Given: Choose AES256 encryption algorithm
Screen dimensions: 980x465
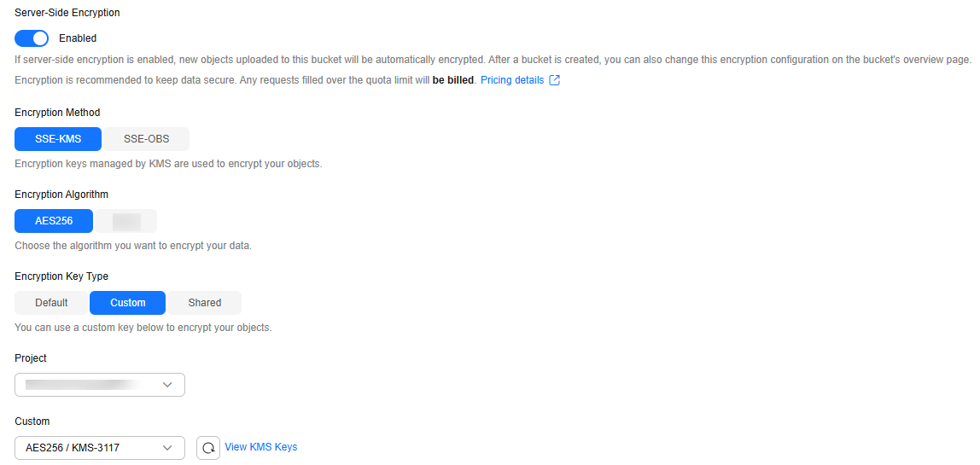Looking at the screenshot, I should (x=54, y=221).
